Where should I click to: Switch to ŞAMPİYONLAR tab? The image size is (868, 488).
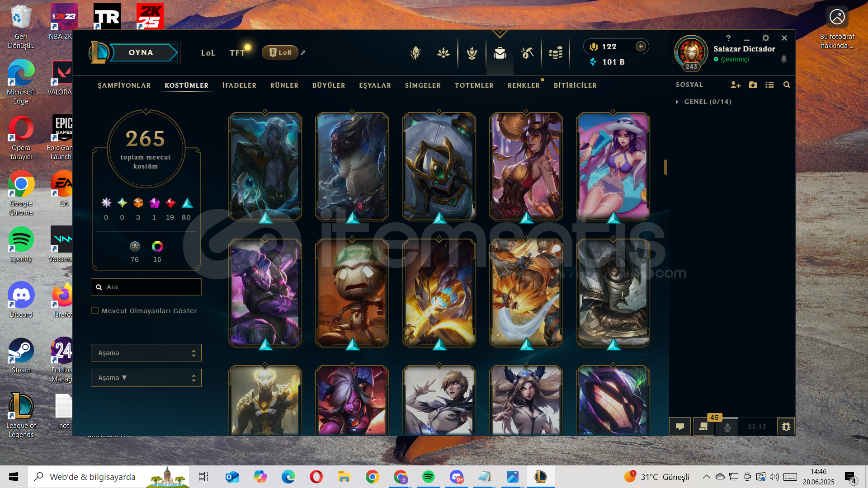pos(124,85)
